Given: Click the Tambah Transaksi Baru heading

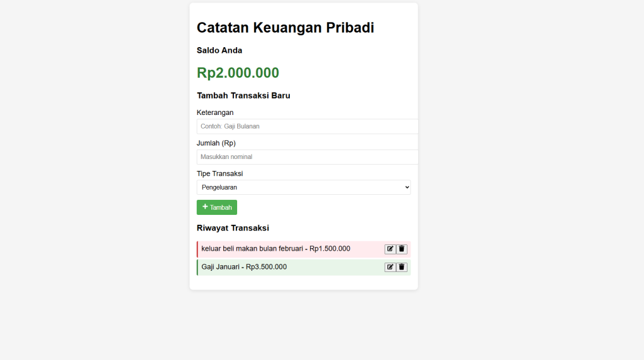Looking at the screenshot, I should click(x=243, y=95).
